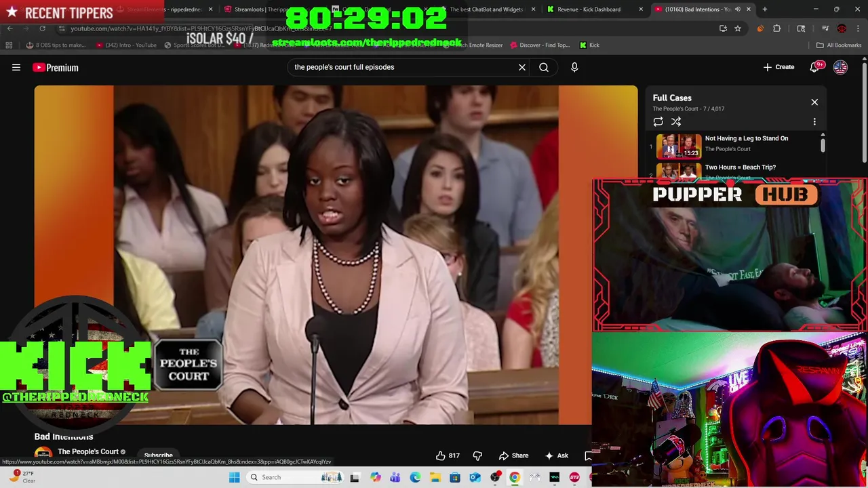Run search with the magnifier button
Viewport: 868px width, 488px height.
[x=544, y=67]
